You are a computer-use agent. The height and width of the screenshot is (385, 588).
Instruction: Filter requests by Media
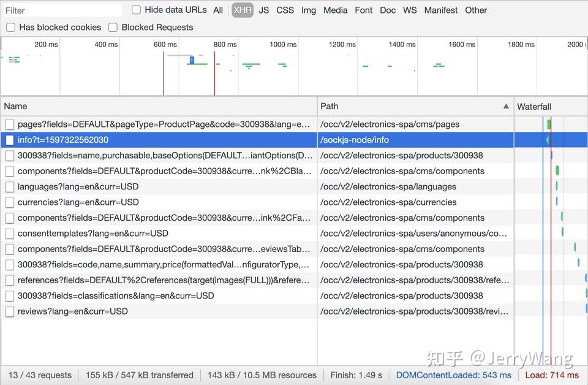point(335,10)
